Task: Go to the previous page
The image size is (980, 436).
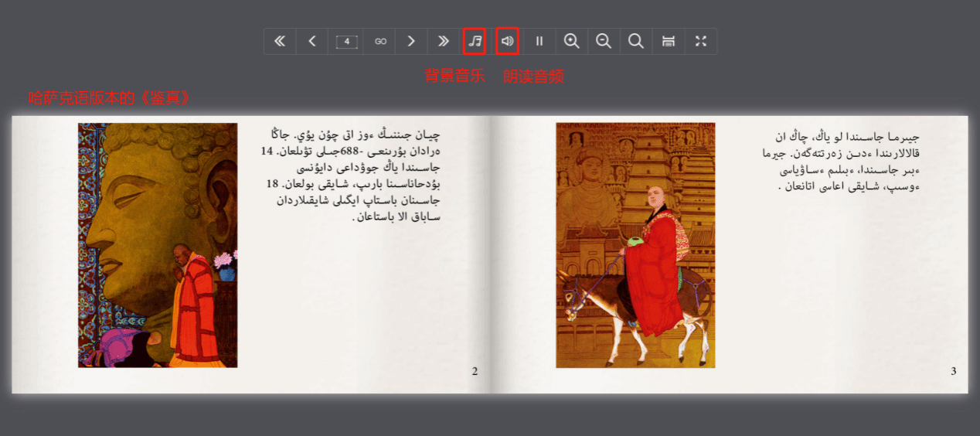Action: tap(312, 42)
